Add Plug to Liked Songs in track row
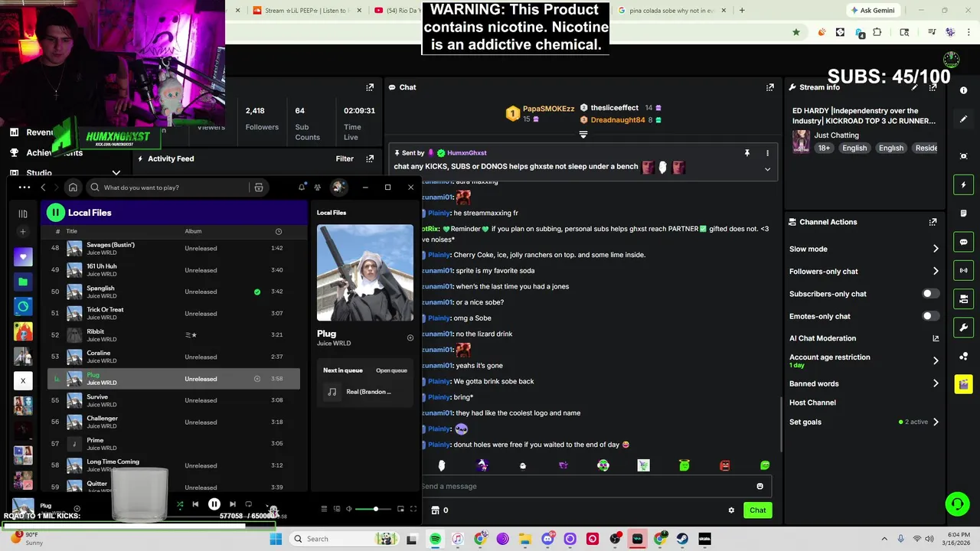This screenshot has height=551, width=980. point(257,379)
